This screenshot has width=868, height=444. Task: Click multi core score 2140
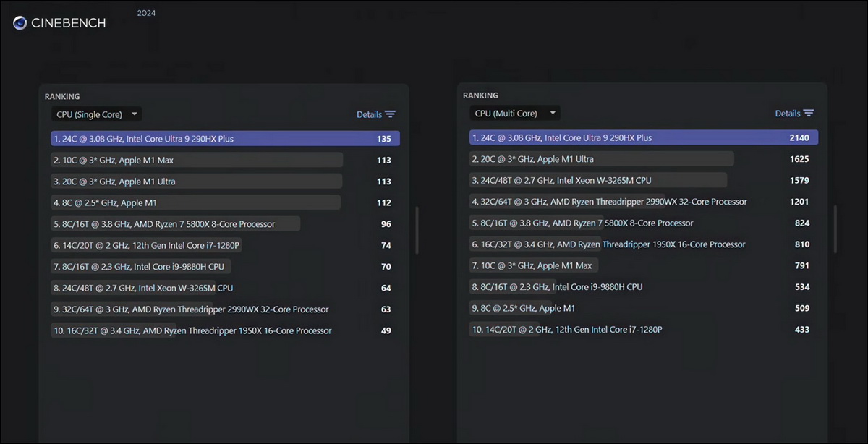[x=799, y=137]
